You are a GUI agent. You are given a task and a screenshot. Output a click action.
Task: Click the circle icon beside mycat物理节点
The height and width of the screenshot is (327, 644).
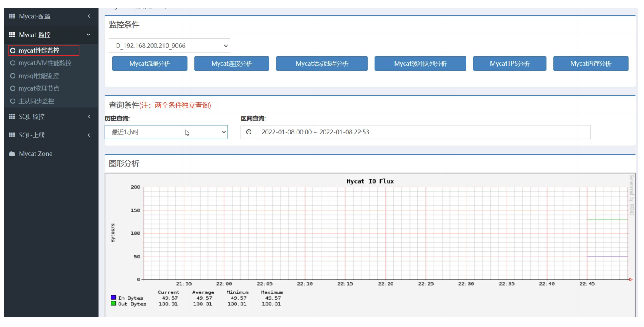[x=12, y=88]
